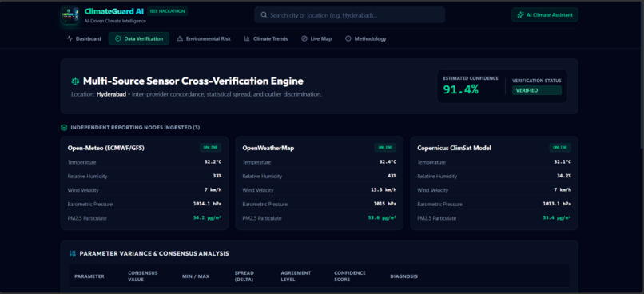The height and width of the screenshot is (294, 644).
Task: Click OpenWeatherMap PM2.5 value 53.6 µg/m³
Action: (383, 218)
